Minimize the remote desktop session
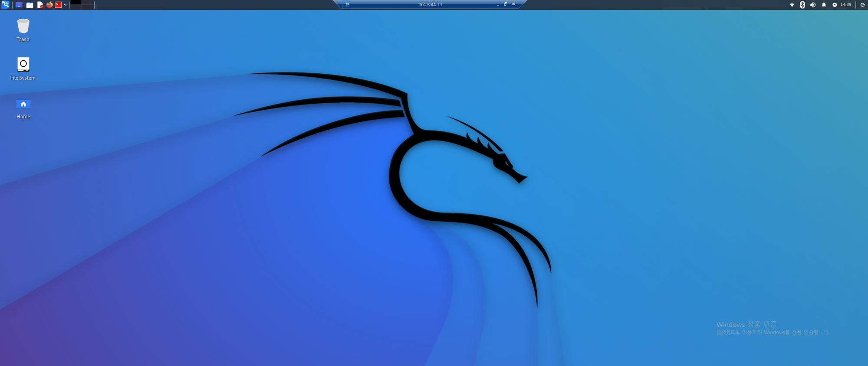Viewport: 868px width, 366px height. pyautogui.click(x=498, y=4)
